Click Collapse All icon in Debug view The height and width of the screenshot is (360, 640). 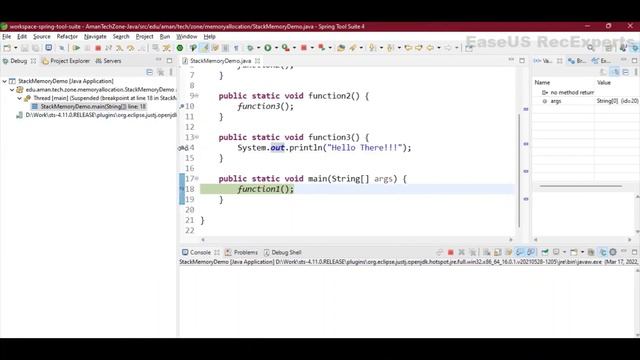149,72
